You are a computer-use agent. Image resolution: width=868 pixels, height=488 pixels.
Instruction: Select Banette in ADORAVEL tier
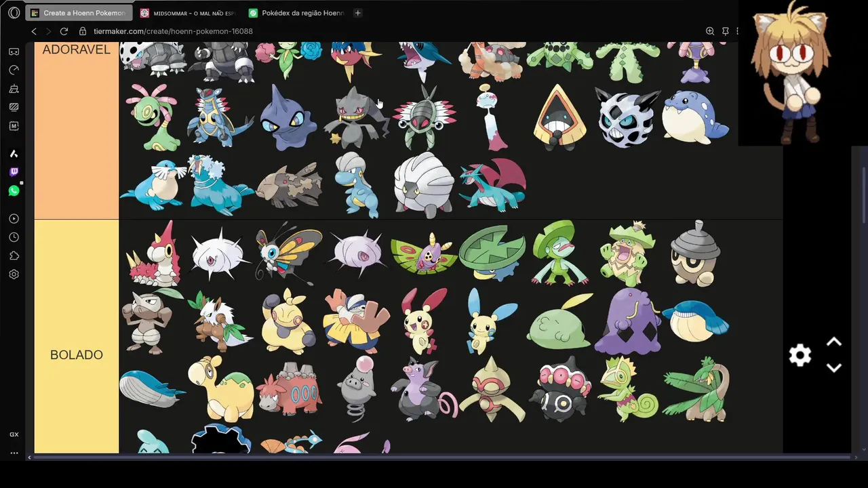(x=356, y=117)
